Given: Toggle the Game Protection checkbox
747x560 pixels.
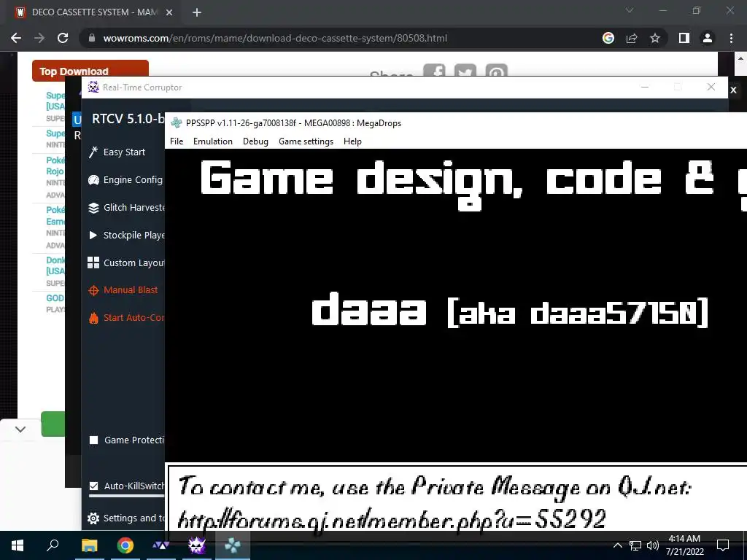Looking at the screenshot, I should (94, 440).
